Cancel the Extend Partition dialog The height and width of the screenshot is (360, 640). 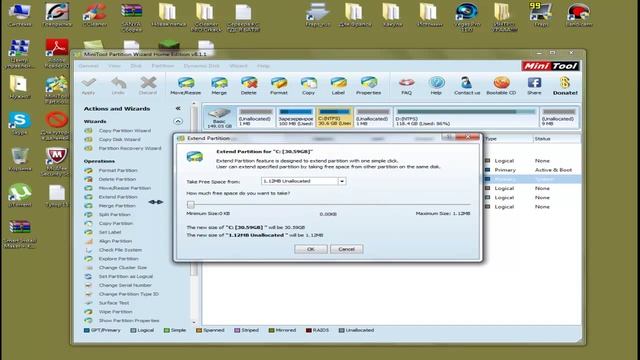coord(346,249)
